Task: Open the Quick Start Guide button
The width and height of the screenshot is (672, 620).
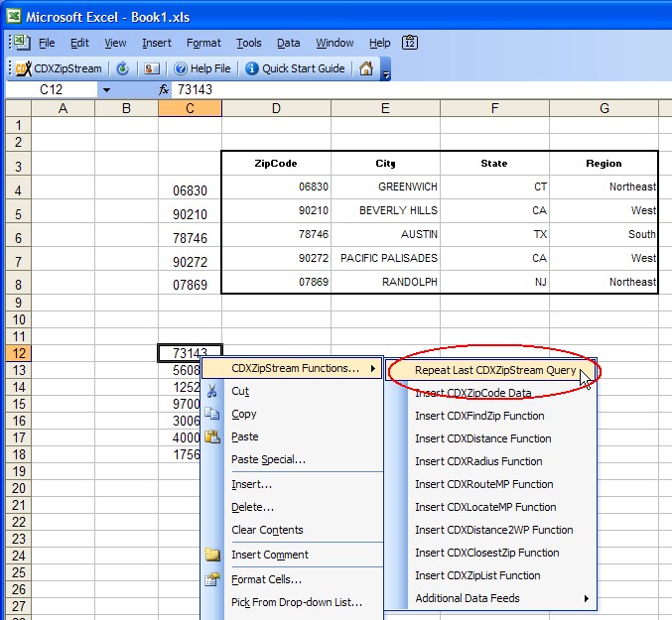Action: coord(295,68)
